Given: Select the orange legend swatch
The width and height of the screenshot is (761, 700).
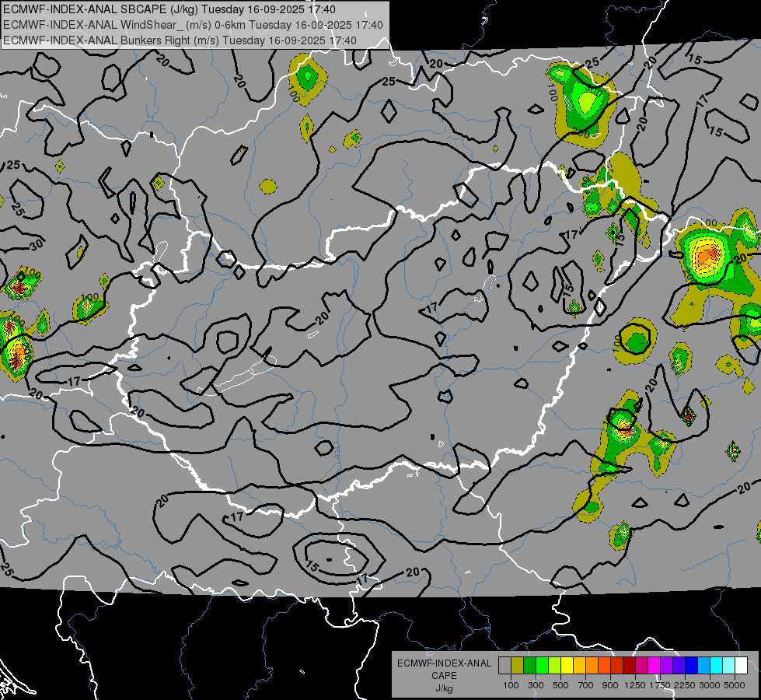Looking at the screenshot, I should click(592, 666).
